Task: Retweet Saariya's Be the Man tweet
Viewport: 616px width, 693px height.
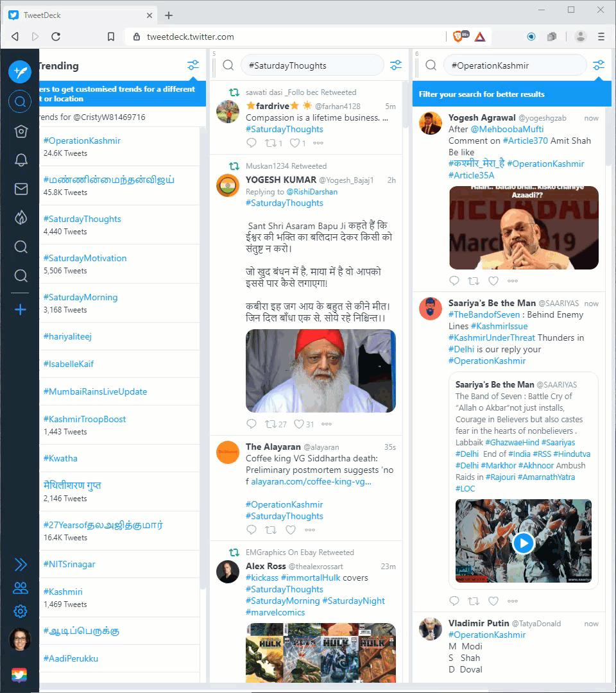Action: click(x=474, y=601)
